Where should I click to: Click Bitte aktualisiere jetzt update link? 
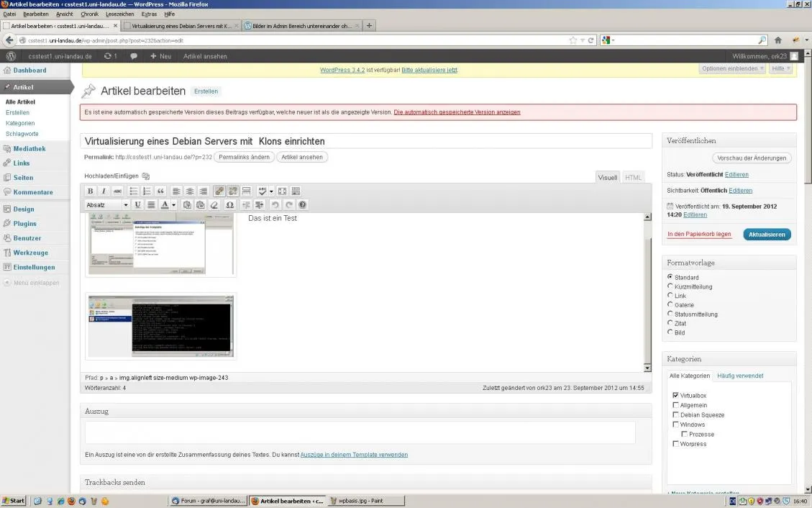click(x=429, y=70)
